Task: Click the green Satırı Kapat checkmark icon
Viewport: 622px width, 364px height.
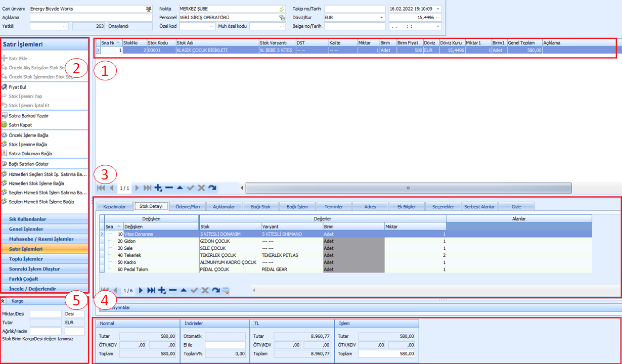Action: click(5, 125)
